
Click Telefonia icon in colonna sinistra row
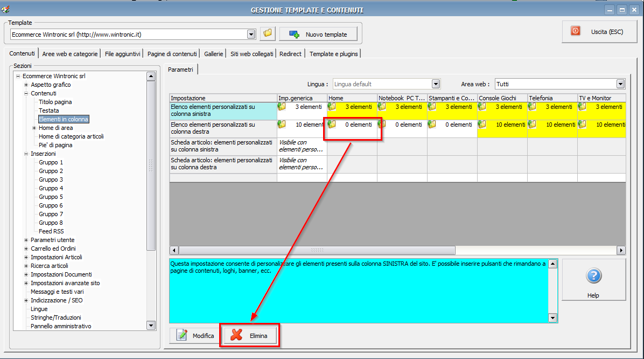pos(532,107)
